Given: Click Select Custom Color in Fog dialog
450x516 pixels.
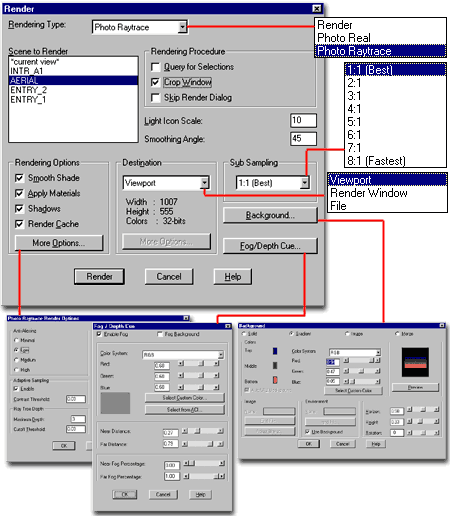Looking at the screenshot, I should coord(185,398).
